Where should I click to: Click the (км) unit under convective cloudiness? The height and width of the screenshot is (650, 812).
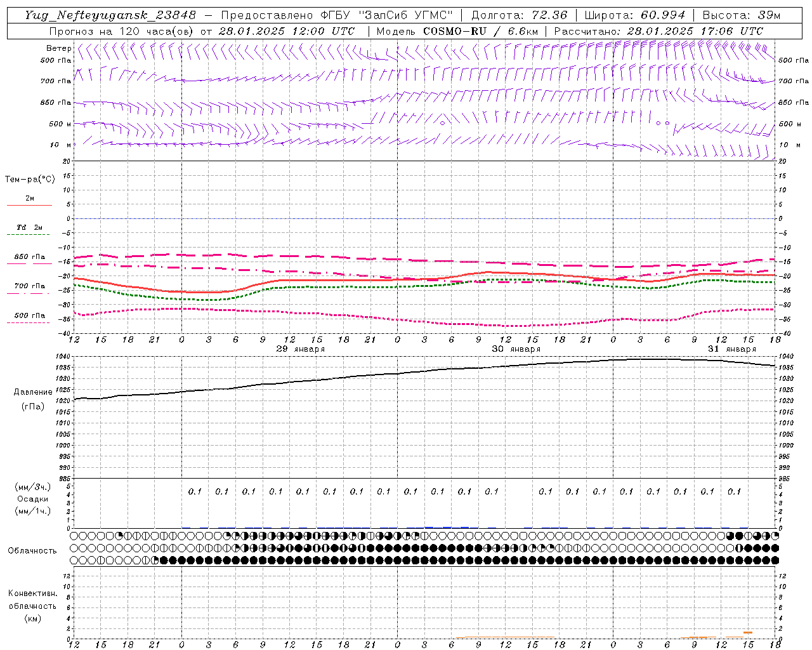coord(33,618)
